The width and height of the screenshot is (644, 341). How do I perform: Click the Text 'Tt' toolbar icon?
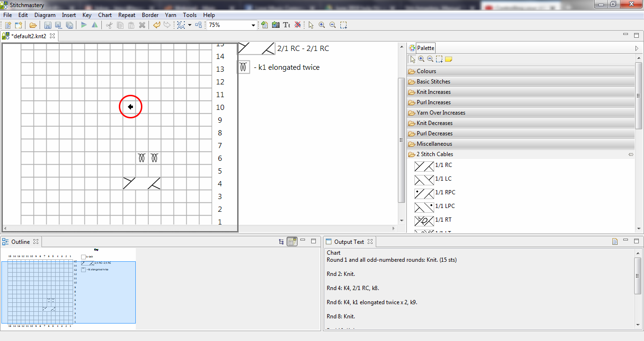(x=286, y=25)
